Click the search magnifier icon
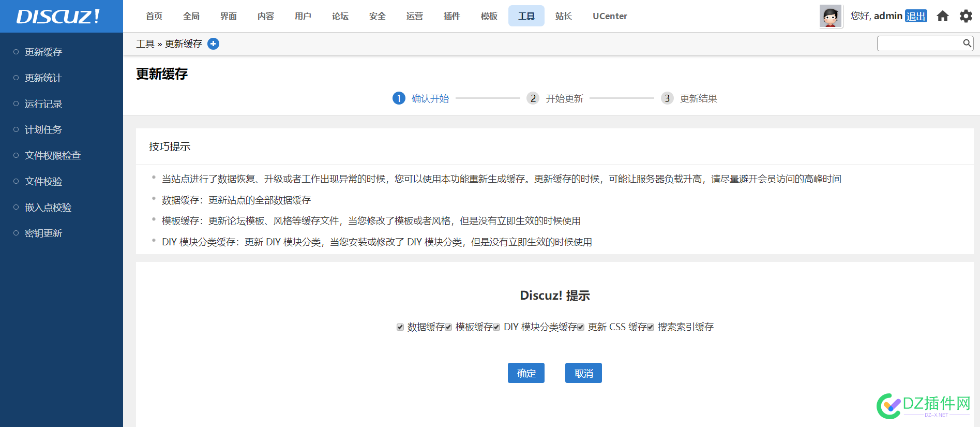Image resolution: width=980 pixels, height=427 pixels. coord(967,43)
